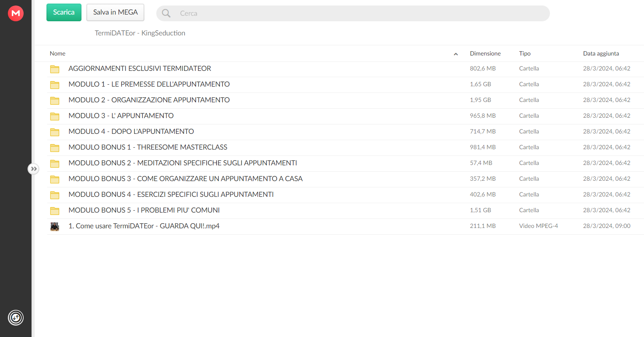
Task: Select AGGIORNAMENTI ESCLUSIVI TERMIDATEOR folder name
Action: pos(140,69)
